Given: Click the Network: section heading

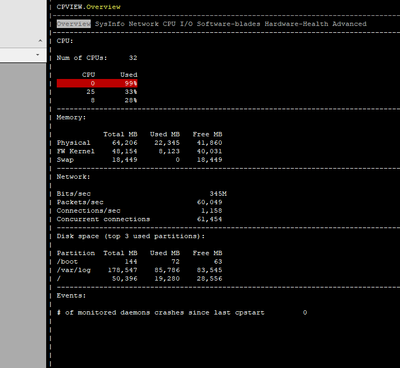Looking at the screenshot, I should [73, 177].
